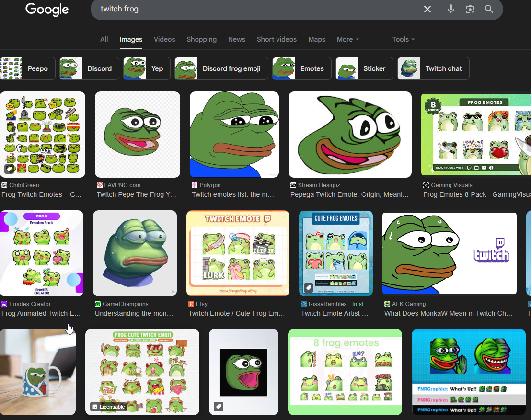Open AFK Gaming MonkaW twitch thumbnail
Viewport: 531px width, 420px height.
(450, 253)
